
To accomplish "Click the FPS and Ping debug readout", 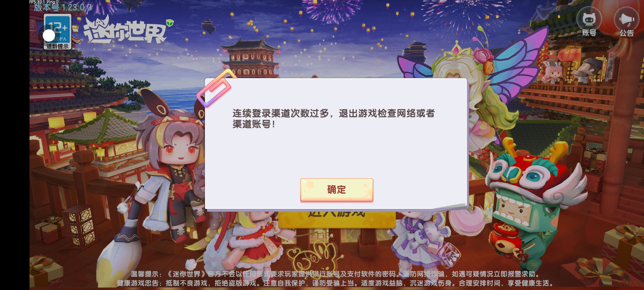I will point(44,2).
